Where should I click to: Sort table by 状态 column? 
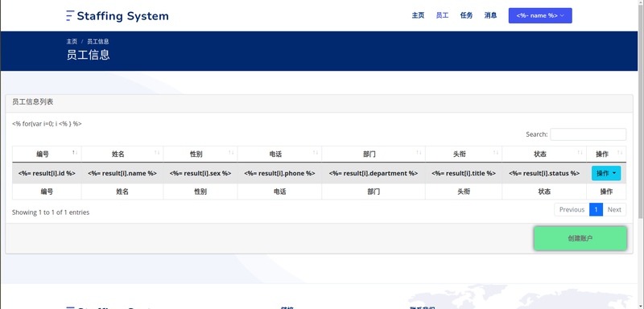click(544, 154)
